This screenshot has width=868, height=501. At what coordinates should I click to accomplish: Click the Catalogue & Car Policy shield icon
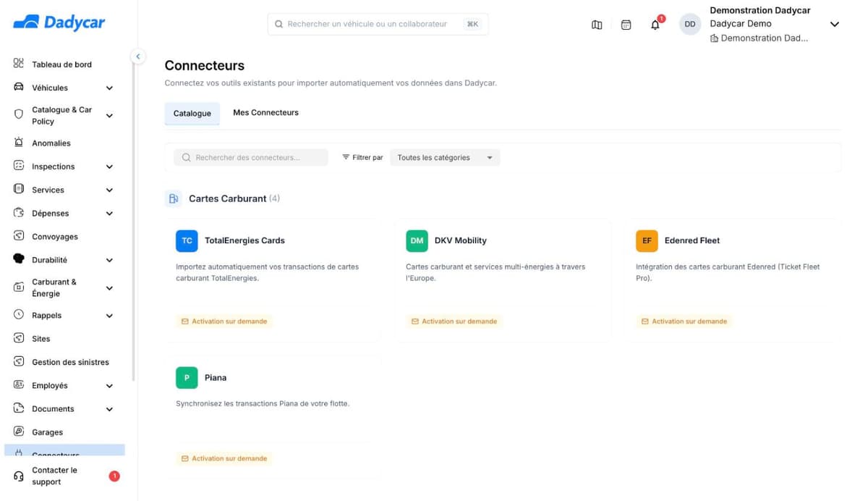[x=19, y=114]
